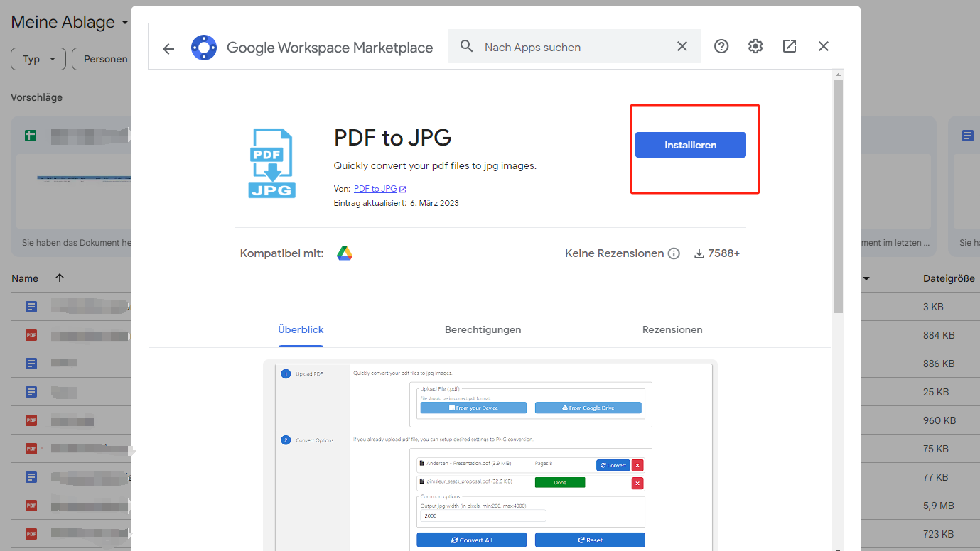
Task: Click the external link icon beside PDF to JPG developer
Action: point(403,189)
